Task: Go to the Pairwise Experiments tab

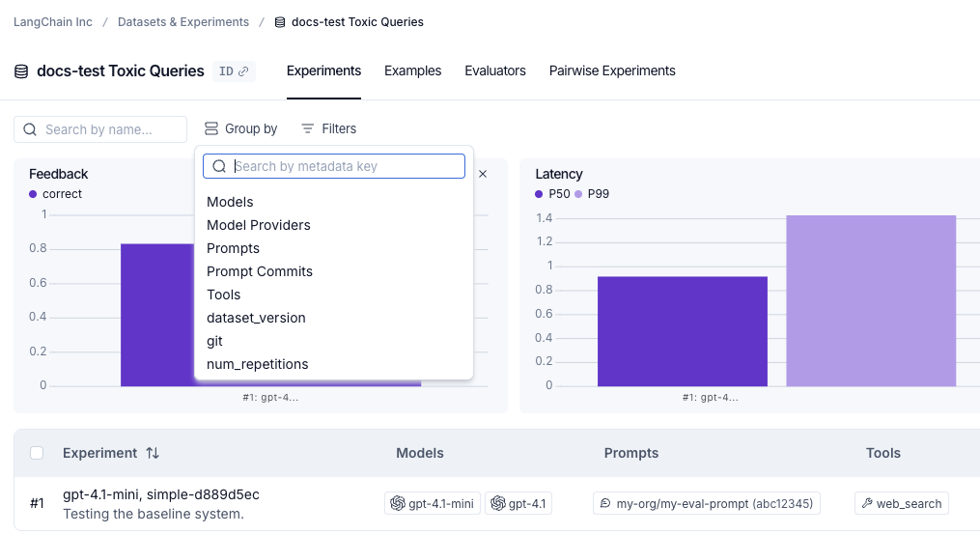Action: [612, 71]
